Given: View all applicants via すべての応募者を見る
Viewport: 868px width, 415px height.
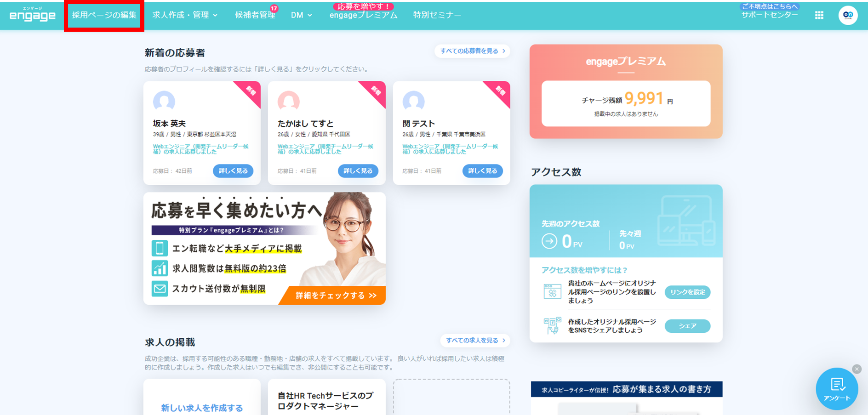Looking at the screenshot, I should tap(473, 51).
